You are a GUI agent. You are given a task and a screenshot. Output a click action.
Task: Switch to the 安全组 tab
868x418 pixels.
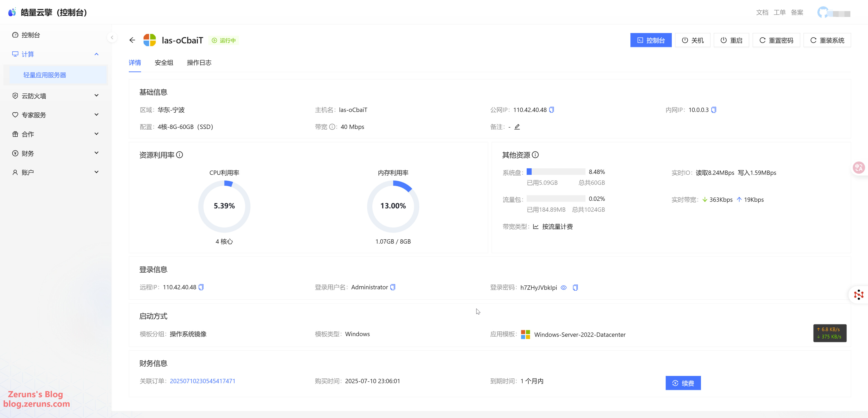(164, 63)
